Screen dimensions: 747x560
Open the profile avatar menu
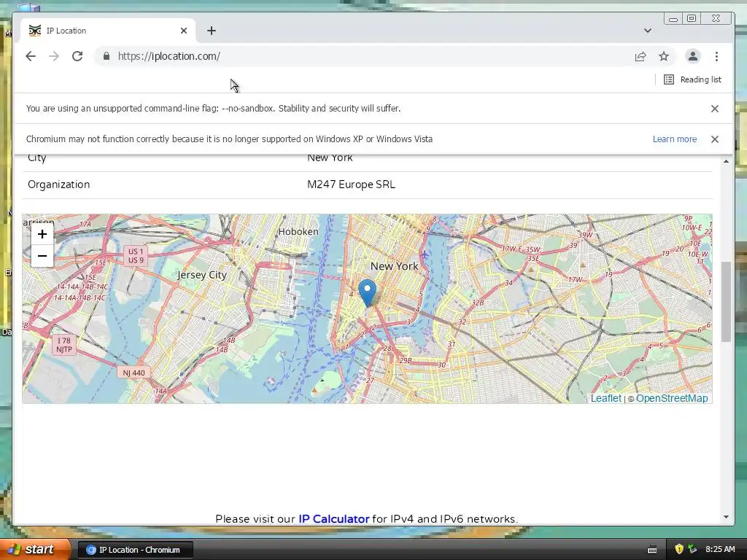tap(693, 56)
